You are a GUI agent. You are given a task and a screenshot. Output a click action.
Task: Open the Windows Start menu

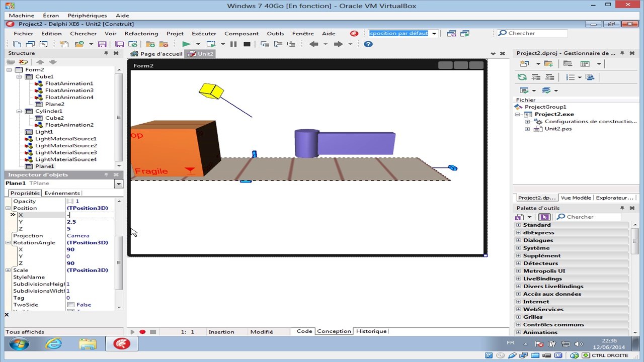pos(19,344)
